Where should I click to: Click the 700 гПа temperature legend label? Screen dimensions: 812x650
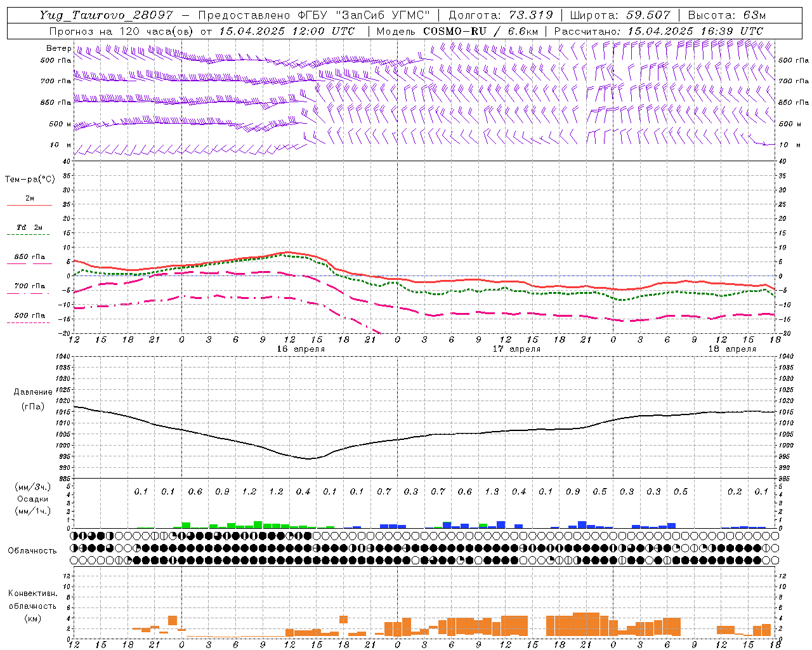[29, 286]
